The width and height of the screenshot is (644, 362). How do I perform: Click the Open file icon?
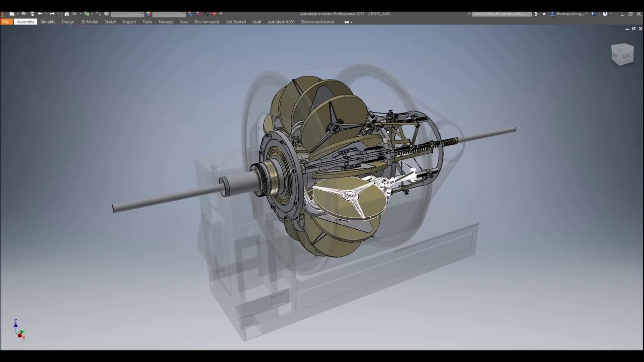[24, 14]
